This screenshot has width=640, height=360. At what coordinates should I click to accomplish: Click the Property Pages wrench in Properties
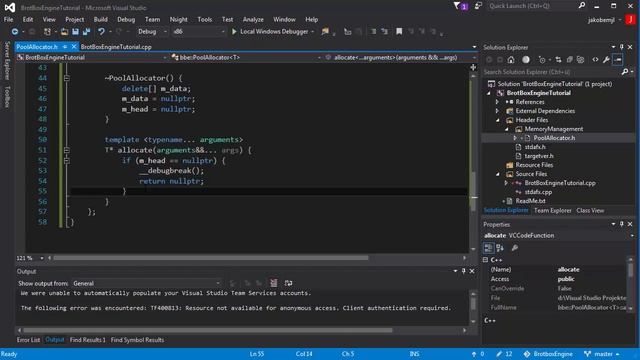pos(515,248)
